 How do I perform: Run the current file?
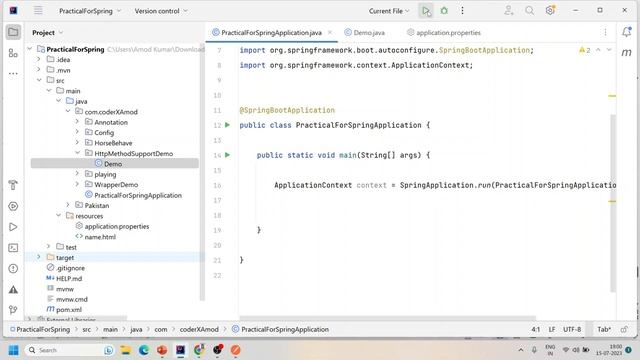tap(426, 11)
